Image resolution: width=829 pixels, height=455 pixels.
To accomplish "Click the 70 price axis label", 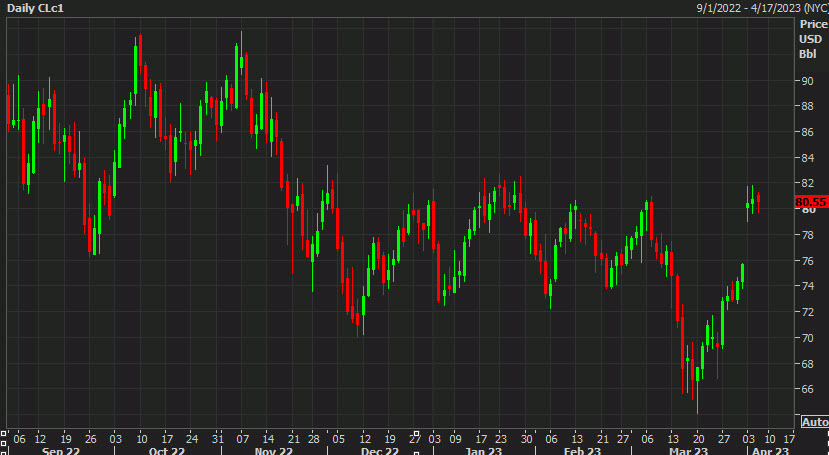I will point(807,338).
